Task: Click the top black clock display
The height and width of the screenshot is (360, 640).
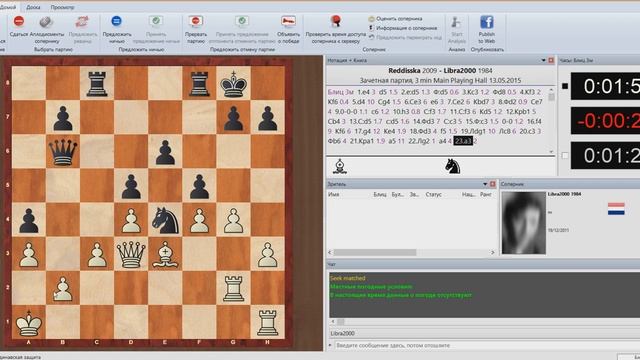Action: pos(605,86)
